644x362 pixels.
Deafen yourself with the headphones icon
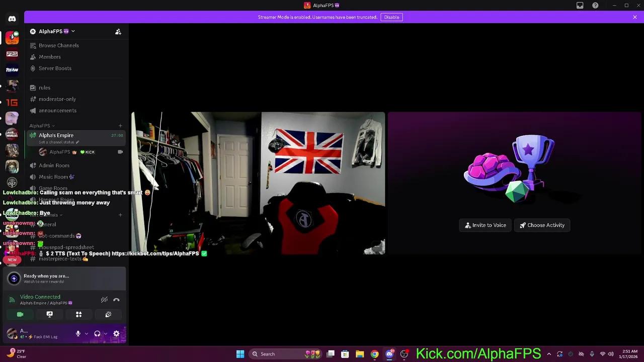[97, 333]
